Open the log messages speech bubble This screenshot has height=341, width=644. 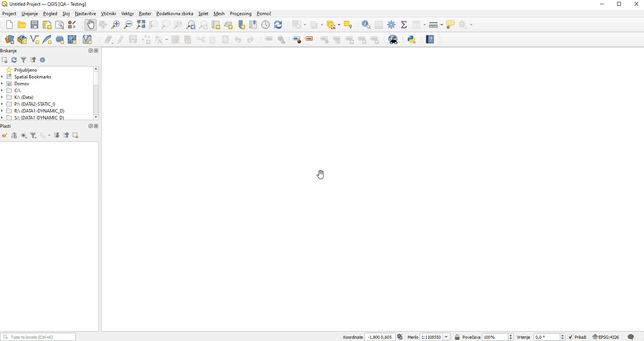pyautogui.click(x=631, y=337)
